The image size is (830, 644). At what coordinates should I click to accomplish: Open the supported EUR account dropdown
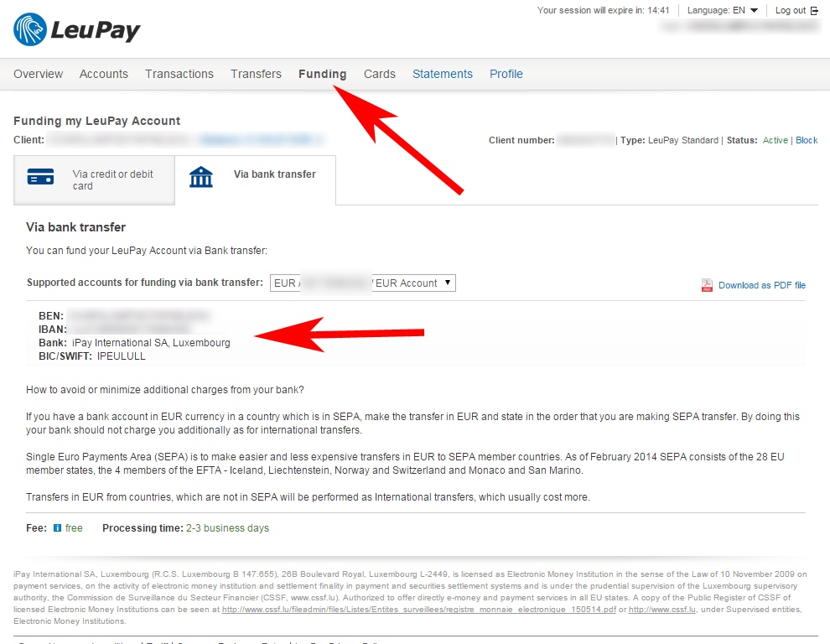pos(362,283)
